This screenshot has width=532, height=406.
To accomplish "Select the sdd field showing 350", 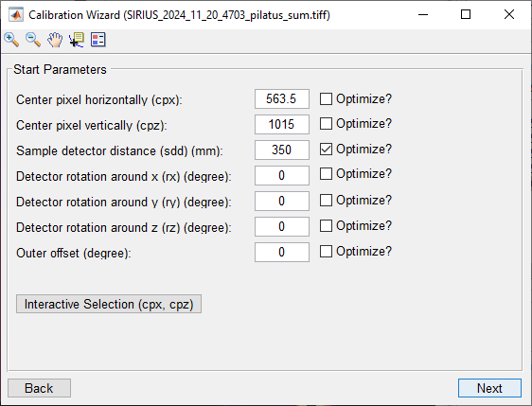I will click(x=282, y=150).
